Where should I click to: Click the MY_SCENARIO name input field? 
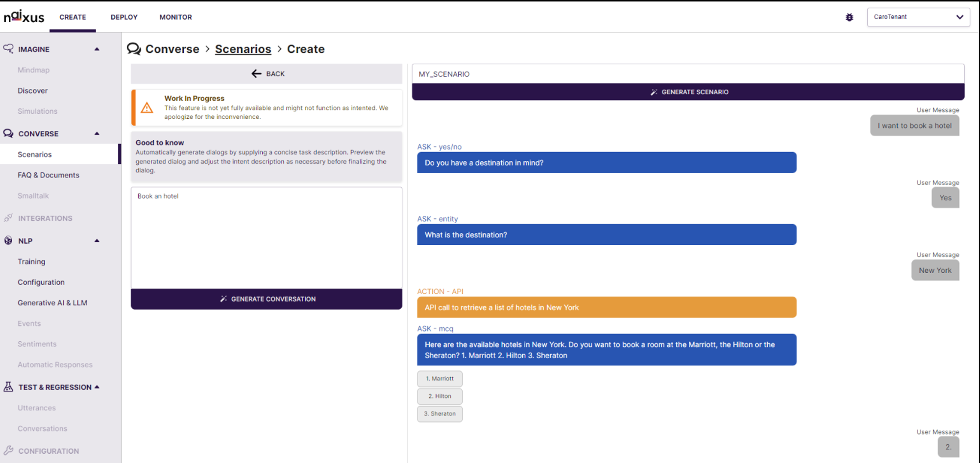[688, 74]
